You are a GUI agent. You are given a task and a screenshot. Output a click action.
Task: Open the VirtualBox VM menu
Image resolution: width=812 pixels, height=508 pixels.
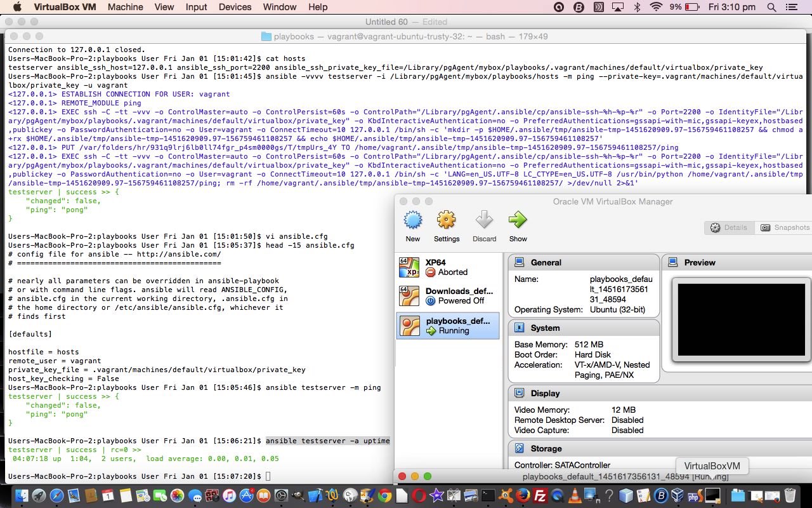coord(65,7)
